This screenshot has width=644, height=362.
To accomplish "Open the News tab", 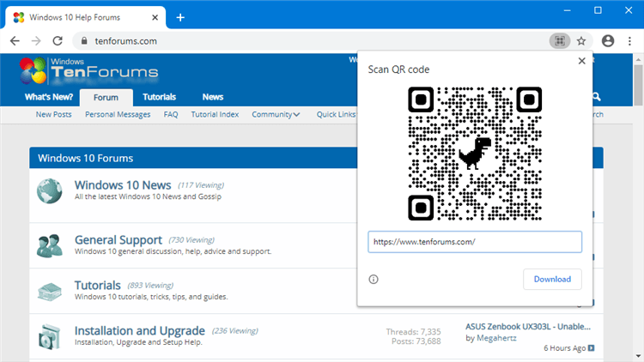I will pyautogui.click(x=213, y=97).
